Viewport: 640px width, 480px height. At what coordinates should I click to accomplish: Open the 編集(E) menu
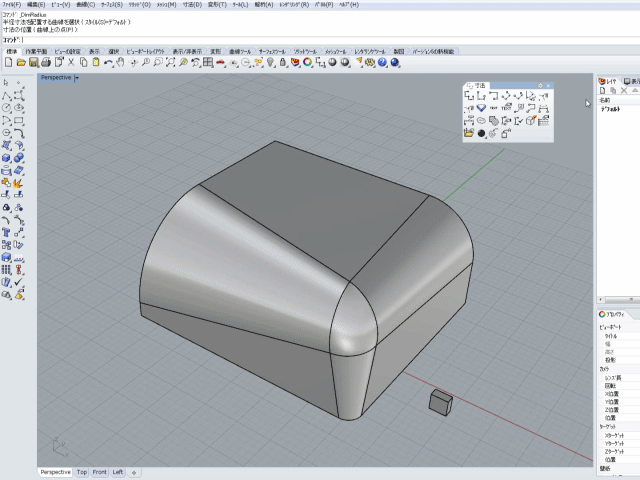36,4
